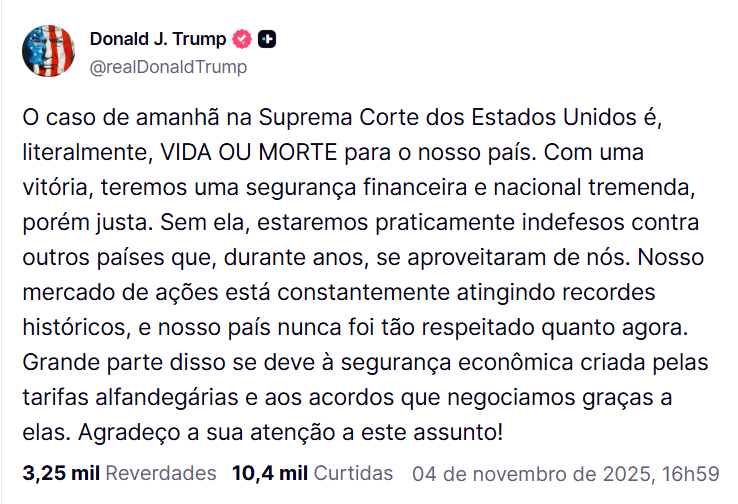The image size is (738, 504).
Task: Open the Donald J. Trump profile name
Action: click(158, 40)
